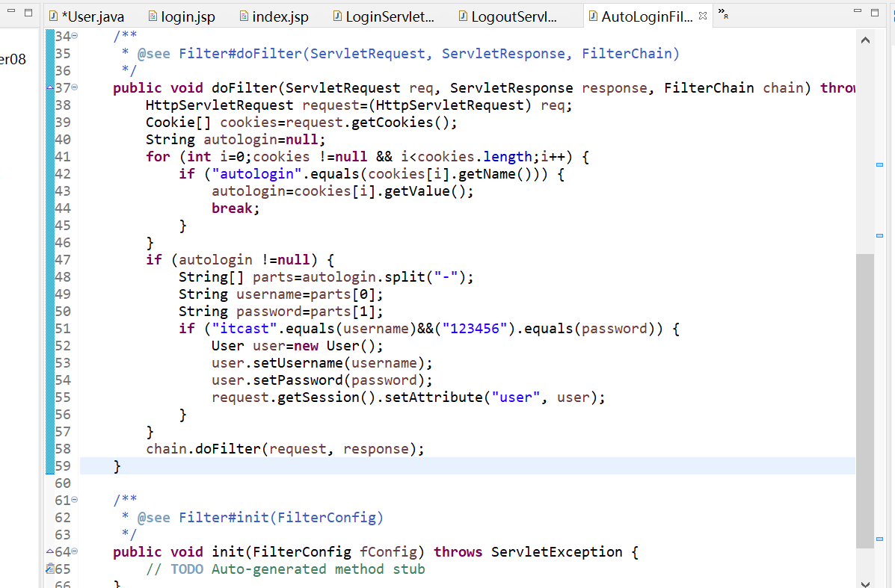This screenshot has height=588, width=895.
Task: Click the Java file icon on *User.java tab
Action: click(x=52, y=15)
